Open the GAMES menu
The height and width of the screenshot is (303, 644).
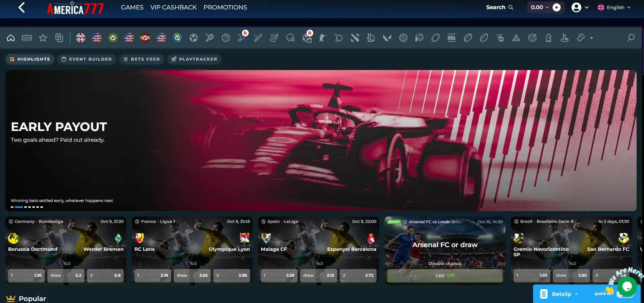click(x=132, y=7)
